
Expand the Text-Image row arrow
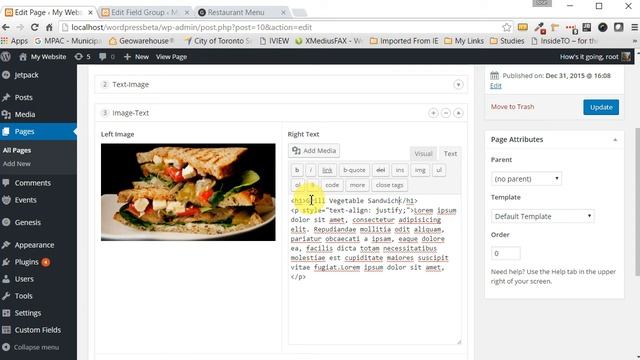coord(458,84)
